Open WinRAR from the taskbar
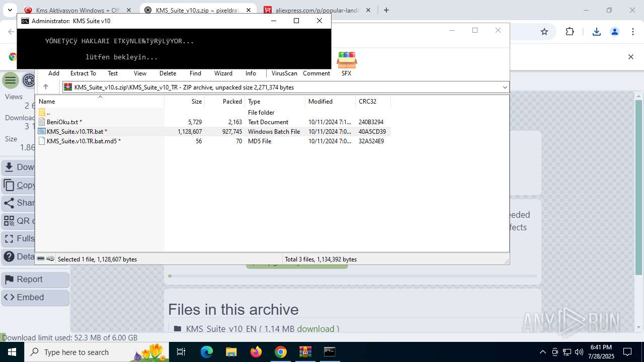The image size is (644, 362). point(305,352)
